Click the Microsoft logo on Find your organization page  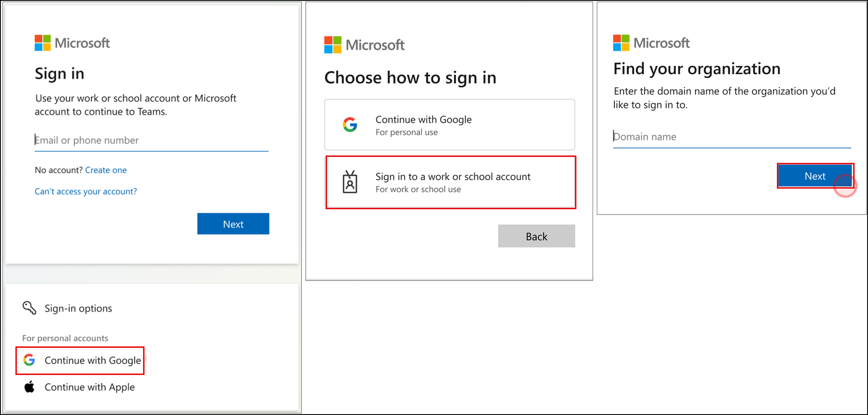point(651,43)
